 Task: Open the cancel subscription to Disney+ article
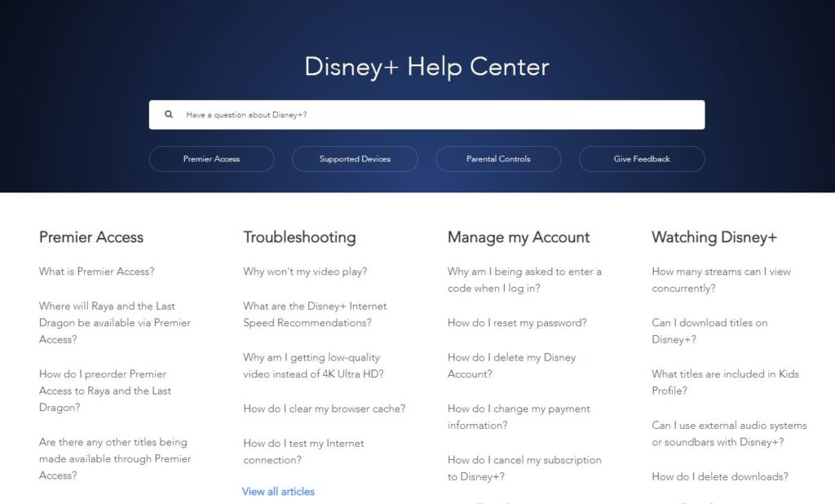pyautogui.click(x=524, y=468)
